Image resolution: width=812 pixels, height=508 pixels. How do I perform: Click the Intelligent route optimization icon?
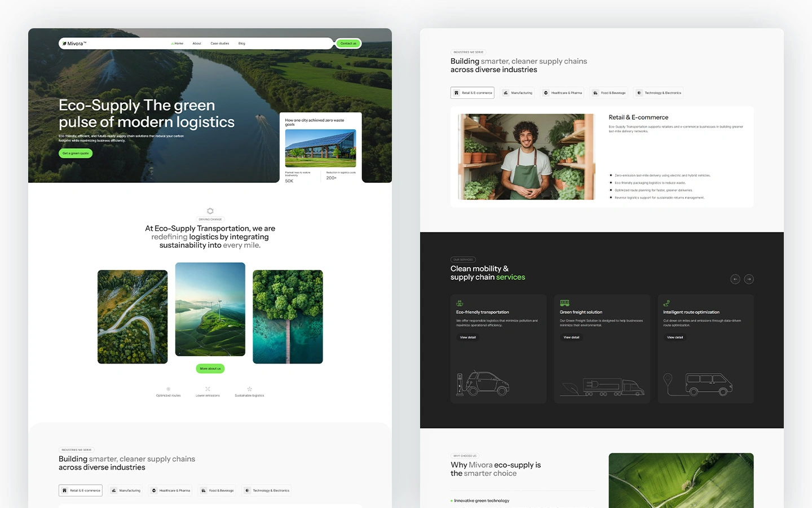(667, 303)
